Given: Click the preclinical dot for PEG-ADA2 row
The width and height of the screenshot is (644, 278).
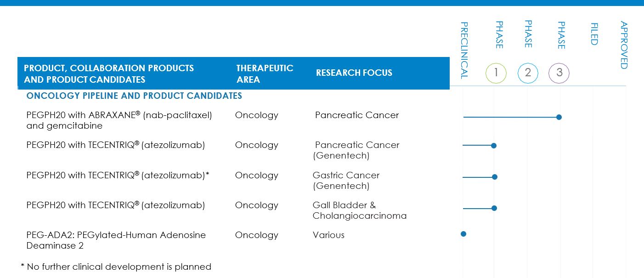Looking at the screenshot, I should coord(463,234).
